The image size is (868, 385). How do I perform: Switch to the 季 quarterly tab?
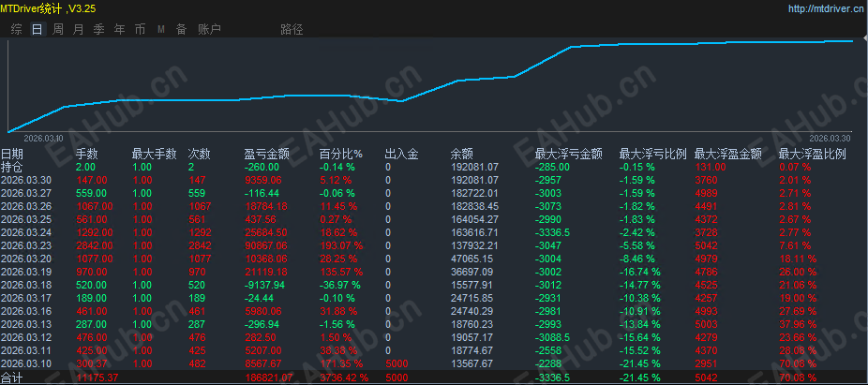point(99,29)
